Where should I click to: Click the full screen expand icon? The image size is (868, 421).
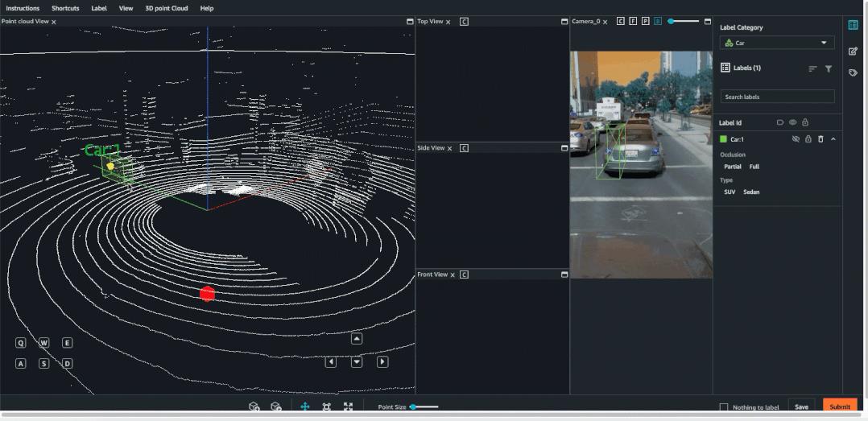click(x=348, y=407)
